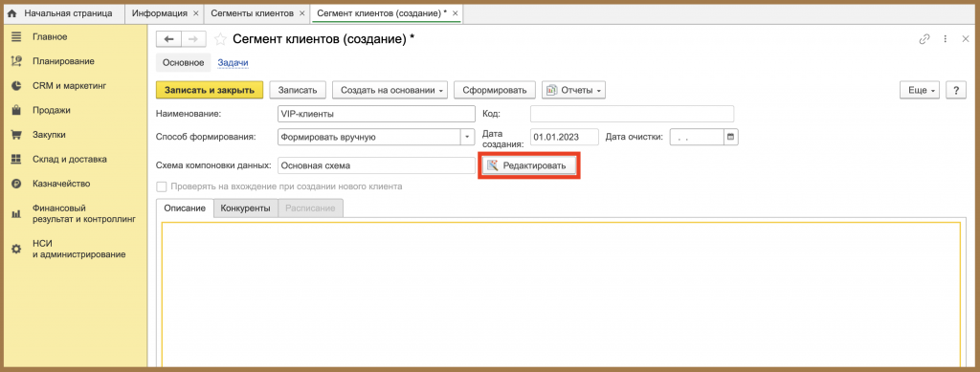Screen dimensions: 980x372
Task: Go to home via the house icon
Action: pos(11,13)
